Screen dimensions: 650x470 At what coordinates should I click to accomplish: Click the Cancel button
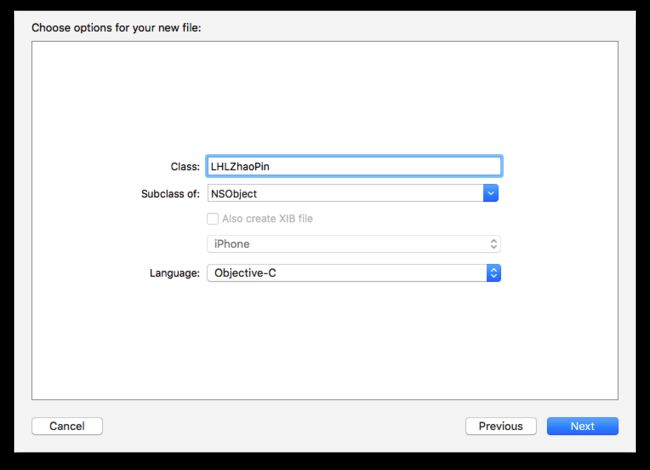[x=67, y=426]
